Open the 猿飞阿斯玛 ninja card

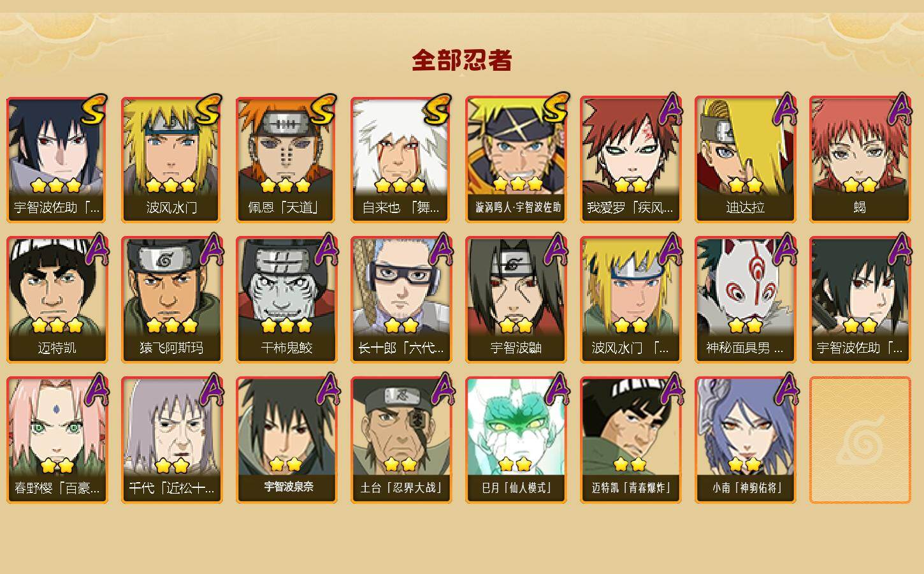[171, 300]
